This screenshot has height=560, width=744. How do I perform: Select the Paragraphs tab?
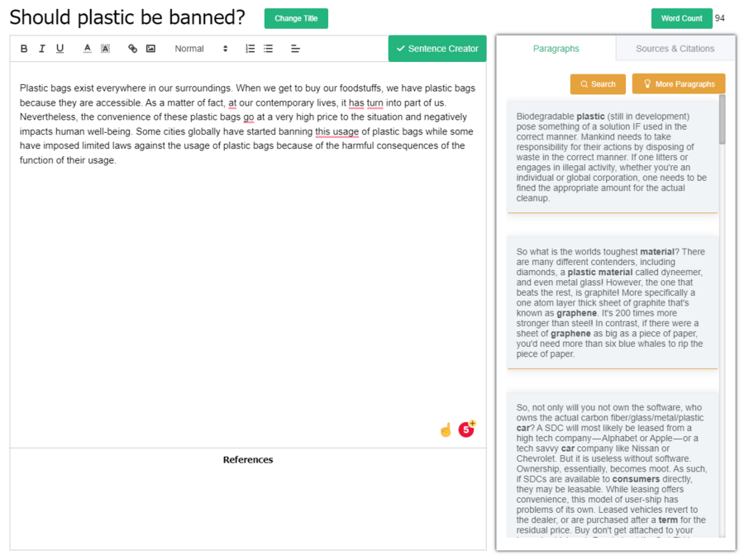point(556,49)
